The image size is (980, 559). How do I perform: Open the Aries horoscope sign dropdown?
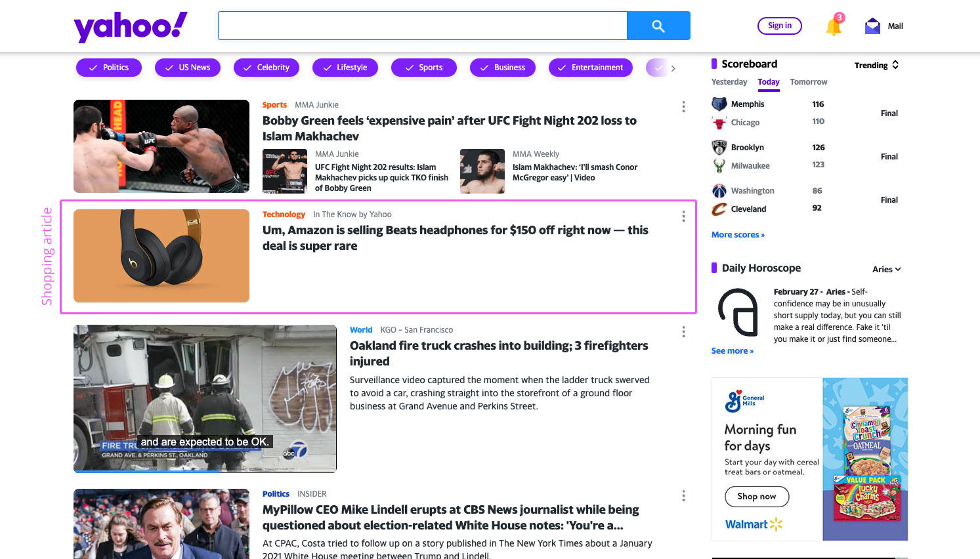887,269
